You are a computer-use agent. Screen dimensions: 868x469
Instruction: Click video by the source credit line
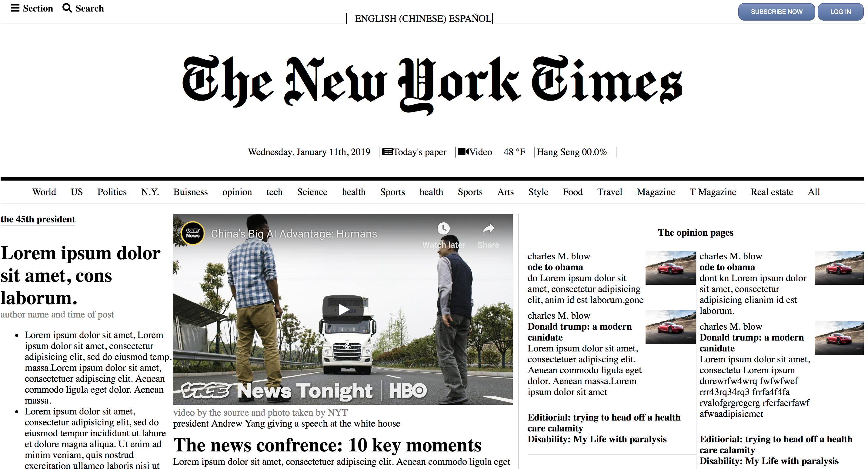tap(260, 413)
